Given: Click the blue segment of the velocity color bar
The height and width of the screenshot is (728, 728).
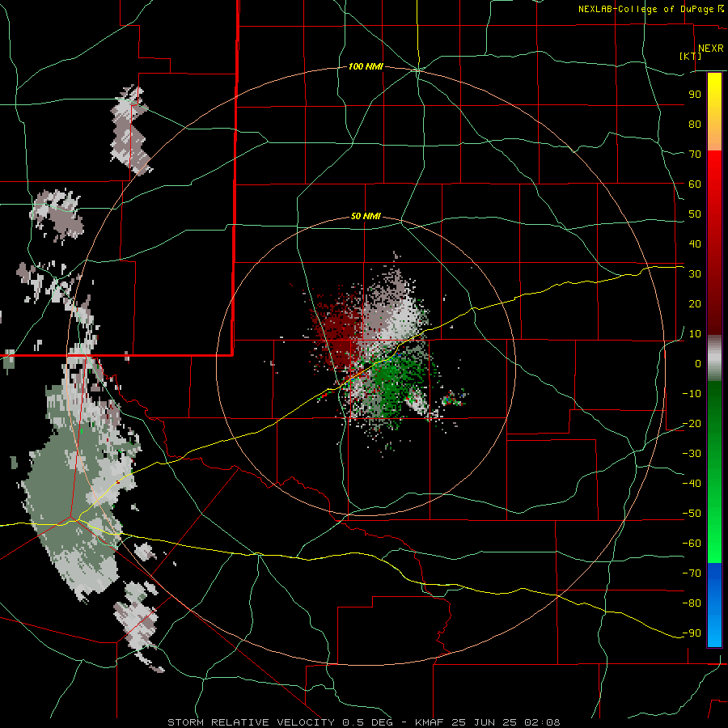Looking at the screenshot, I should 714,604.
